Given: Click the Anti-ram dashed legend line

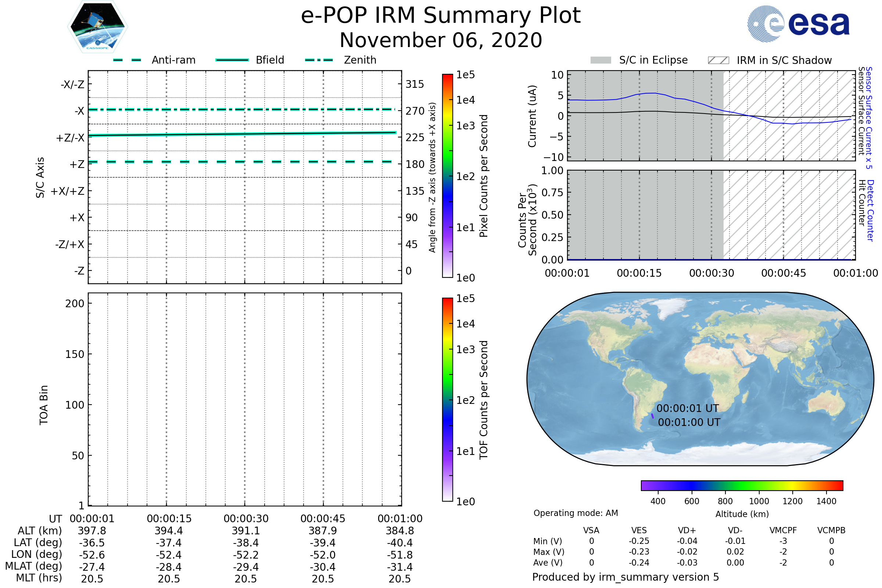Looking at the screenshot, I should pyautogui.click(x=127, y=60).
